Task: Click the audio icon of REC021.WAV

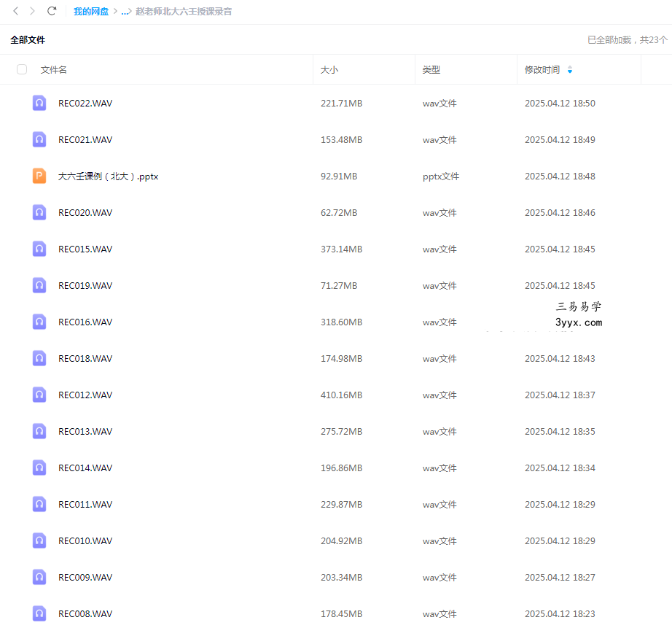Action: click(39, 139)
